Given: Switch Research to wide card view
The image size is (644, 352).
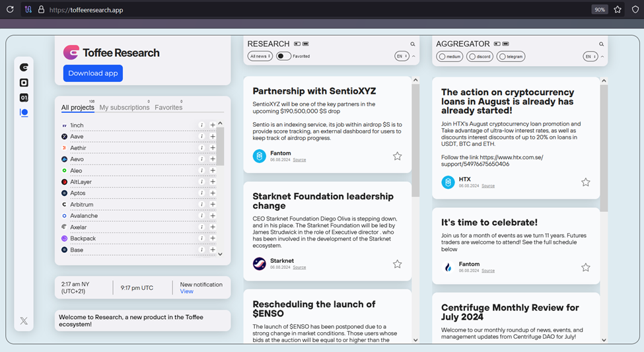Looking at the screenshot, I should click(306, 44).
